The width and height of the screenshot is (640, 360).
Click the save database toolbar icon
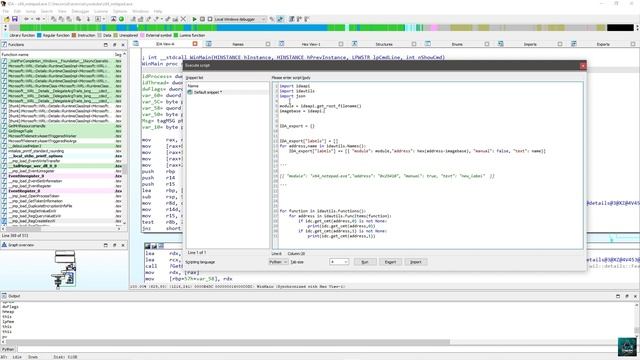pyautogui.click(x=15, y=19)
